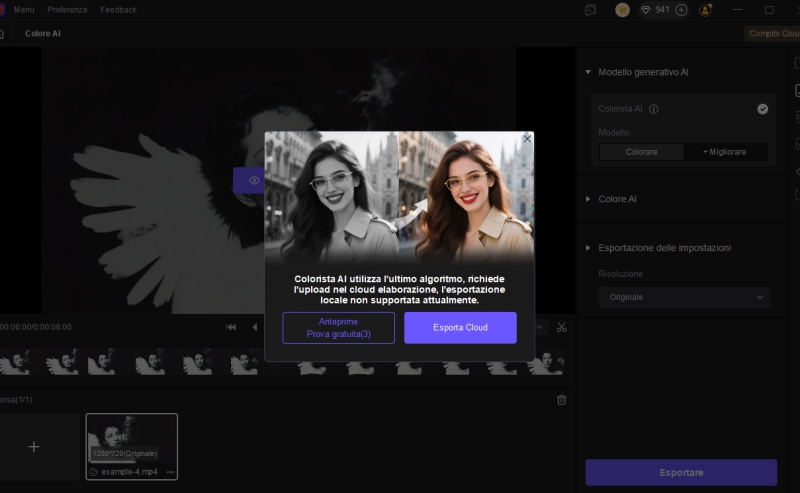
Task: Click the Esporta Cloud button
Action: 460,328
